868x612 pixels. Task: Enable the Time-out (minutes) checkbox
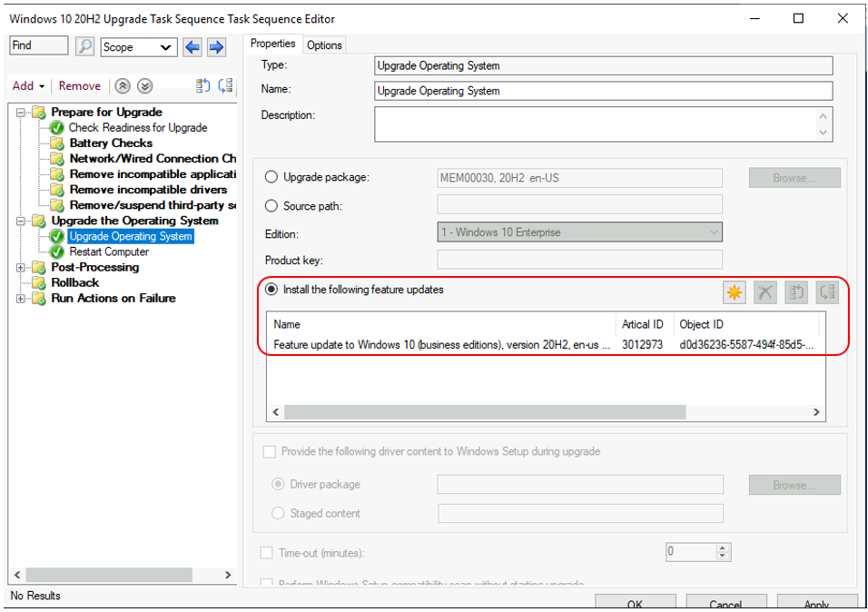(267, 552)
